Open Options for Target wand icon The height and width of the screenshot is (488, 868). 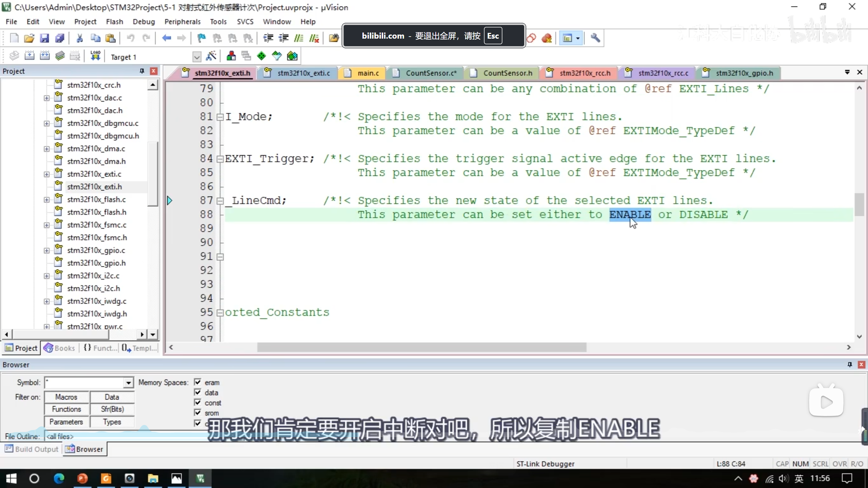pos(211,56)
